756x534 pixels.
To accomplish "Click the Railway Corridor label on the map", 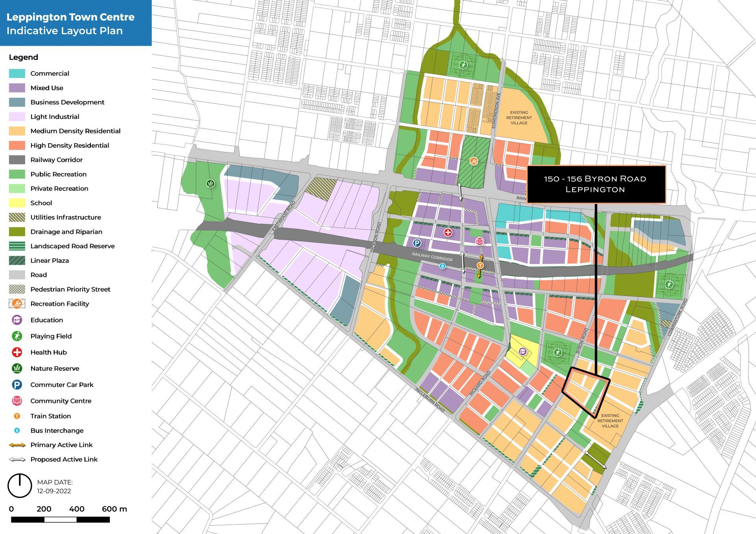I will tap(432, 257).
